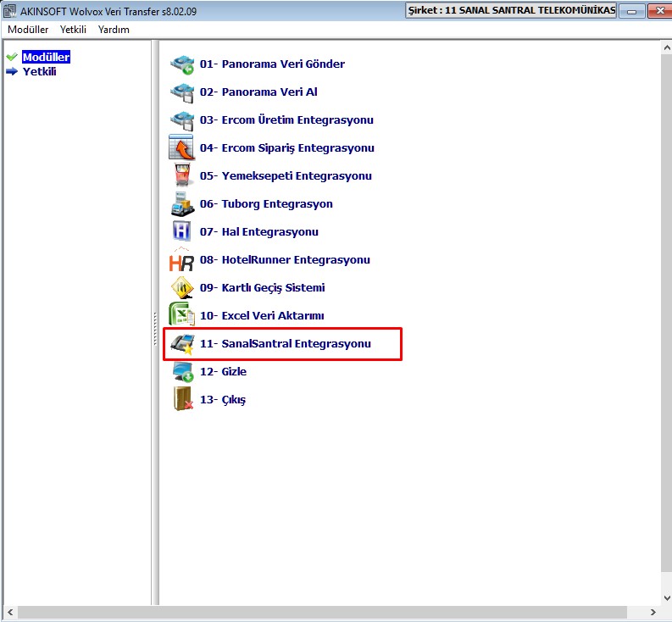Click the Gizle monitor icon
The image size is (672, 622).
click(182, 372)
